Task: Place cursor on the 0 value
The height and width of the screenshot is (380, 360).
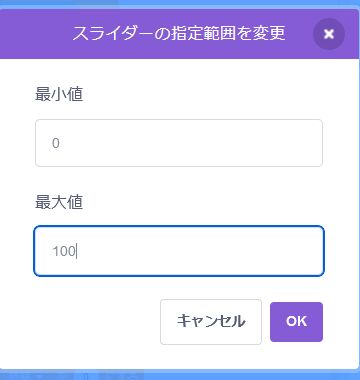Action: [56, 143]
